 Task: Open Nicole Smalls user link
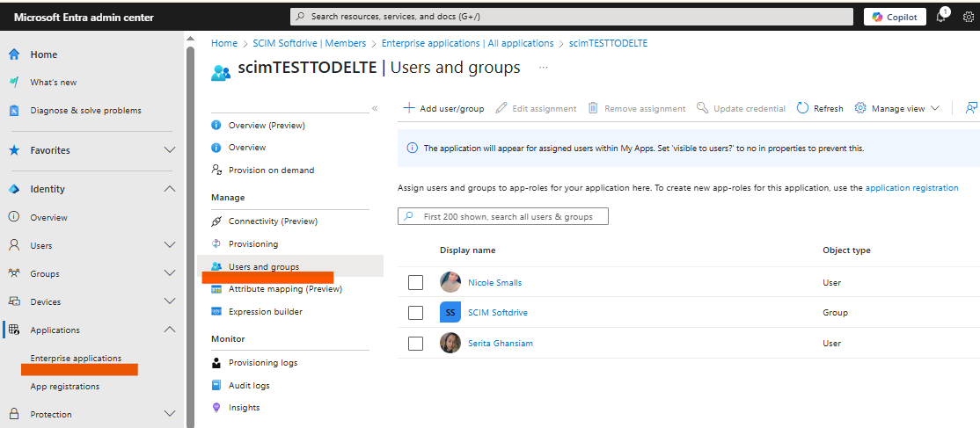coord(494,282)
